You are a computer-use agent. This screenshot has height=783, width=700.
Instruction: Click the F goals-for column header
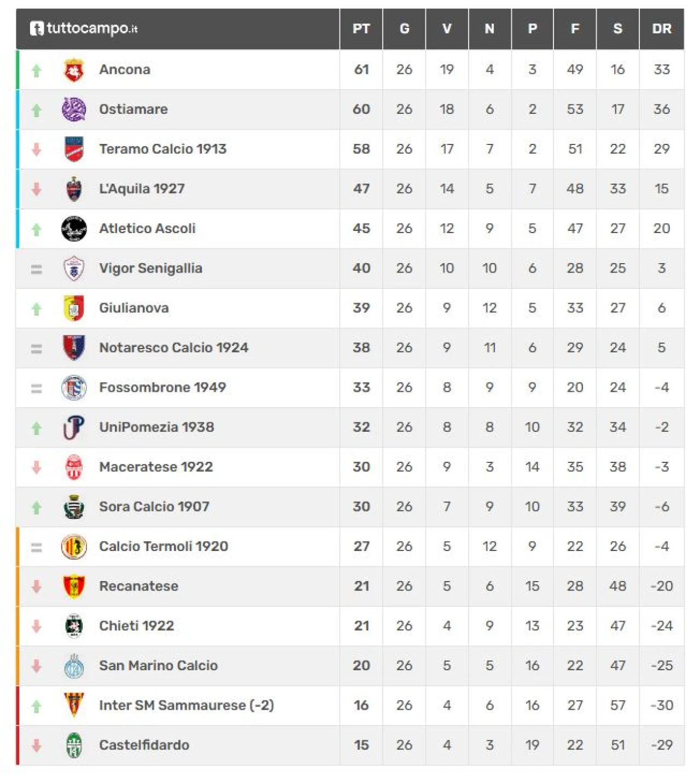(575, 29)
